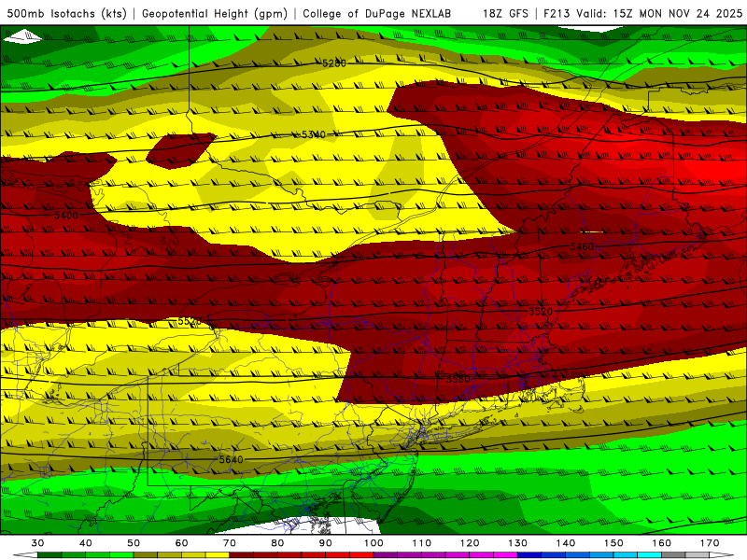Click the colorbar legend value 160
This screenshot has height=560, width=747.
click(662, 543)
